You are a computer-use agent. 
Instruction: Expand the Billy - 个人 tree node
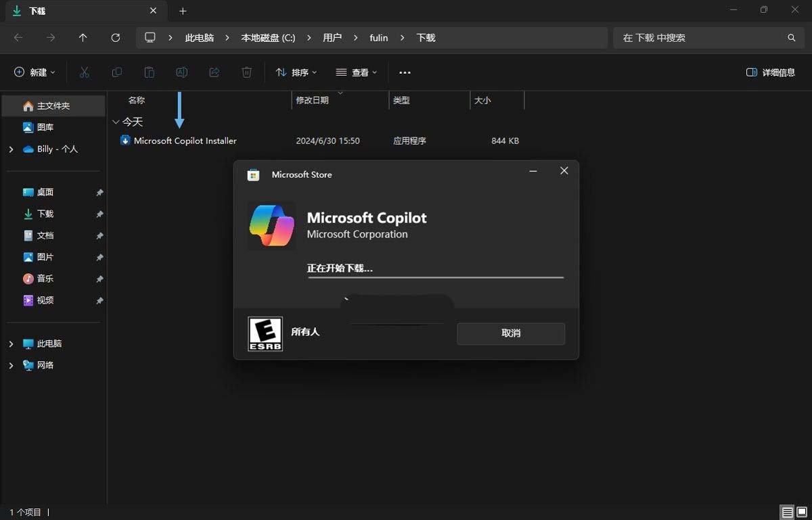[x=11, y=149]
